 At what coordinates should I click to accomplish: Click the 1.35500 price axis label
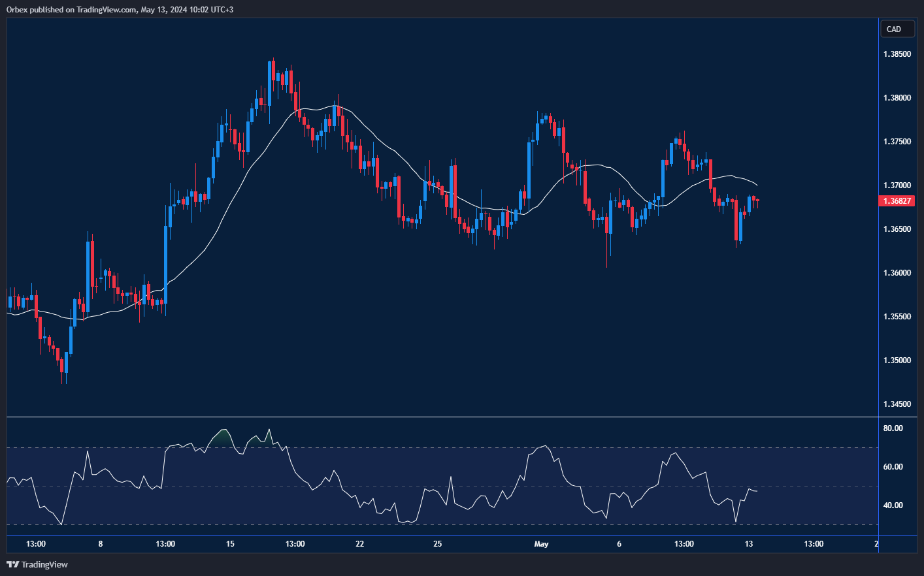(897, 317)
